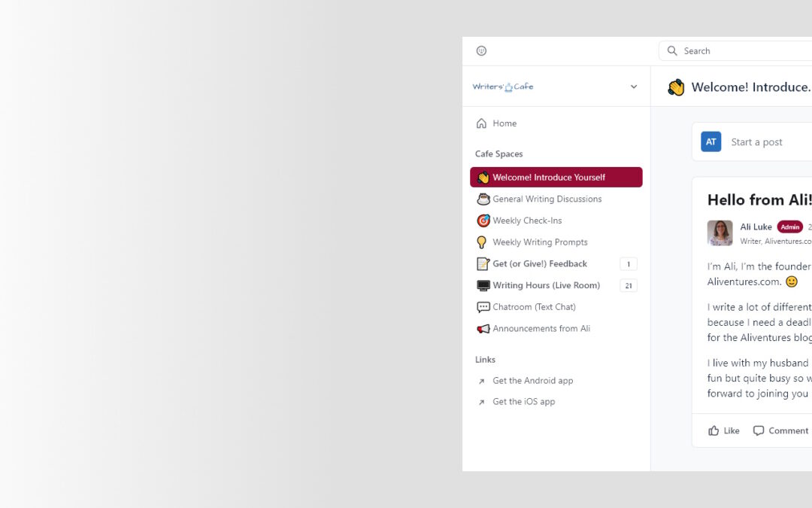Click the target icon for Weekly Check-Ins
The height and width of the screenshot is (508, 812).
coord(483,221)
